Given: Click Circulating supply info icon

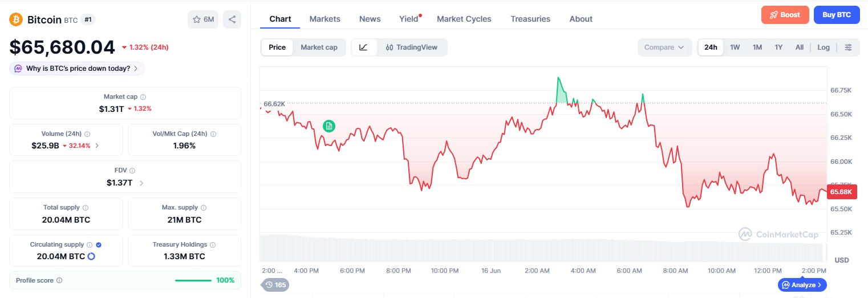Looking at the screenshot, I should pos(90,244).
